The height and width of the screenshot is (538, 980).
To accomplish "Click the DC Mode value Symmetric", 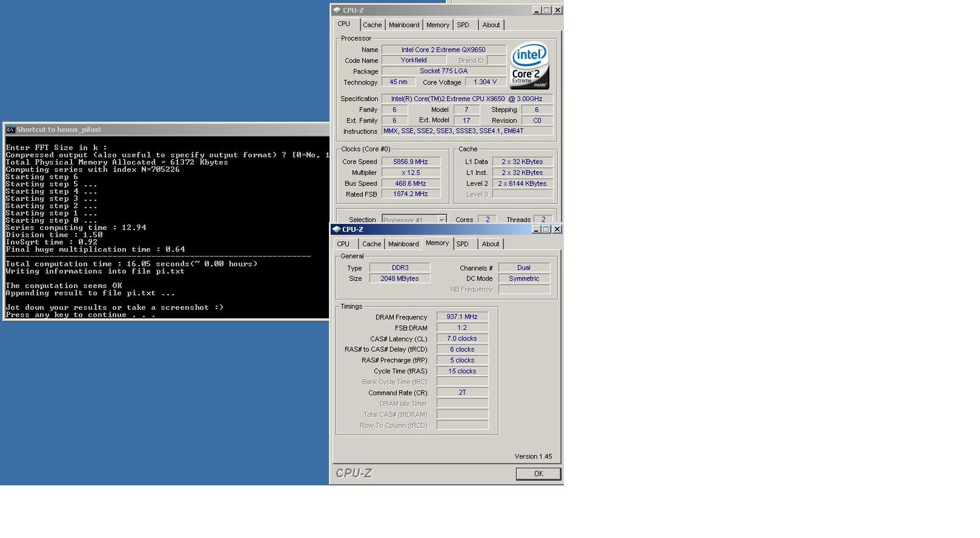I will [x=524, y=278].
